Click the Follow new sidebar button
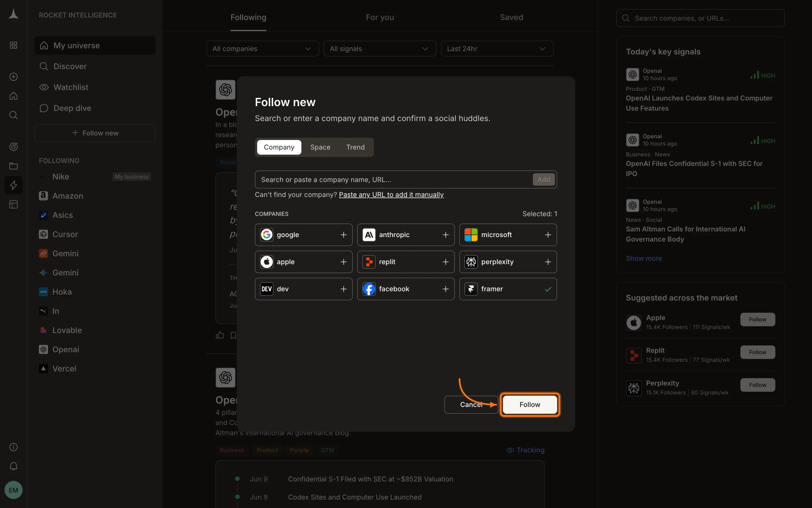 pos(95,133)
